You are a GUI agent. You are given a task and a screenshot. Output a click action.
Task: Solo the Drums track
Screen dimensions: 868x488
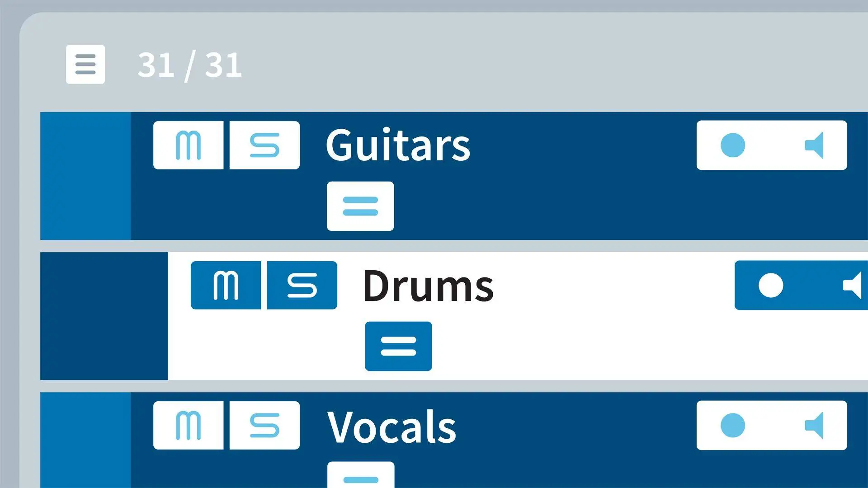tap(302, 285)
